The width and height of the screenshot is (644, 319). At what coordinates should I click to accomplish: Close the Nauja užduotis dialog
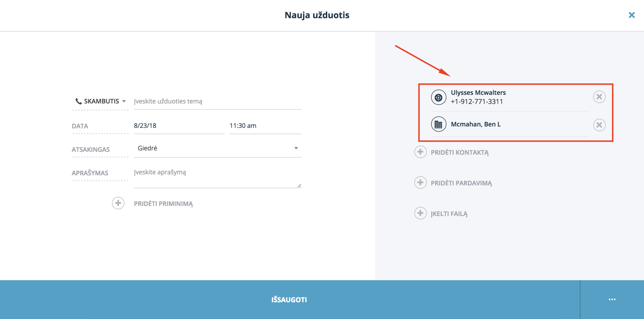[x=631, y=15]
